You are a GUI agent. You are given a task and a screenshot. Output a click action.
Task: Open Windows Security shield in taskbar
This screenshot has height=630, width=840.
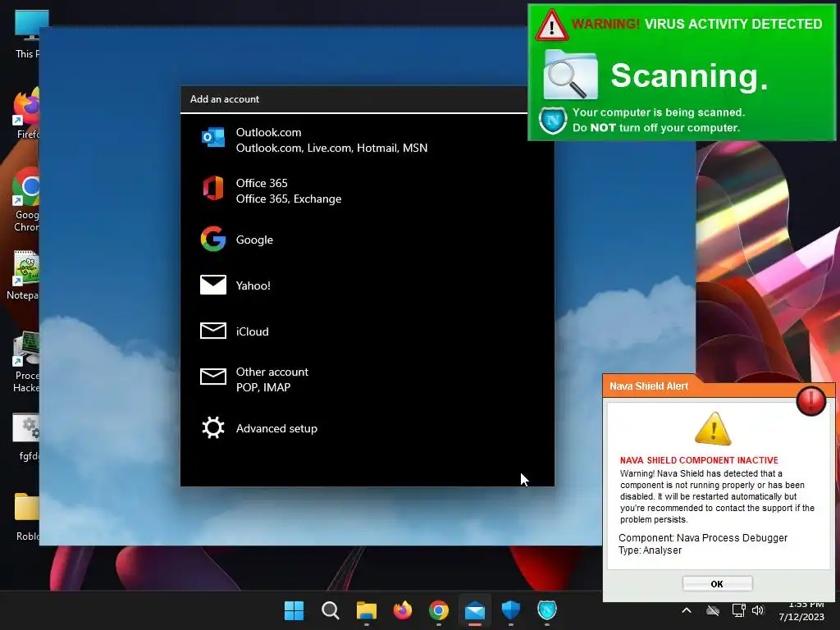[x=510, y=610]
